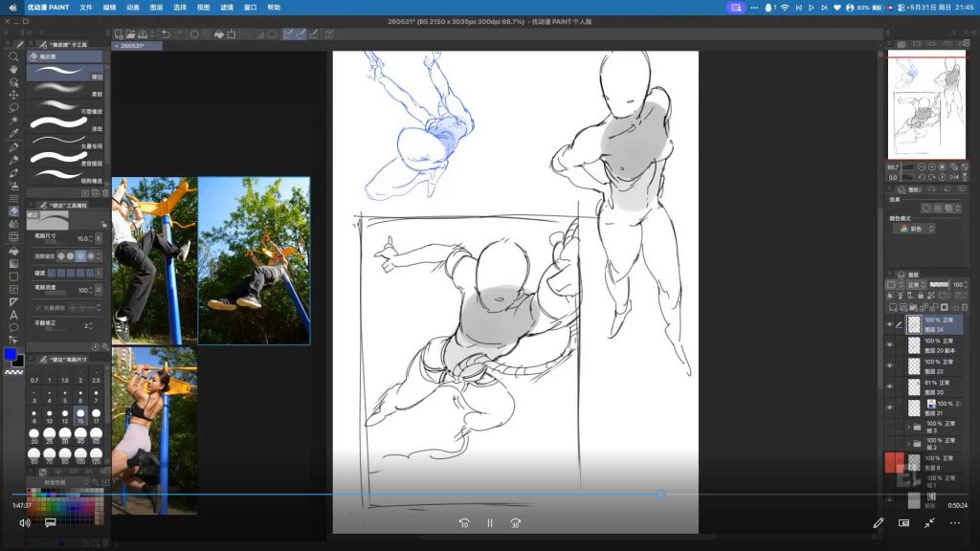Select the Hand move-view tool
The height and width of the screenshot is (551, 980).
tap(13, 69)
